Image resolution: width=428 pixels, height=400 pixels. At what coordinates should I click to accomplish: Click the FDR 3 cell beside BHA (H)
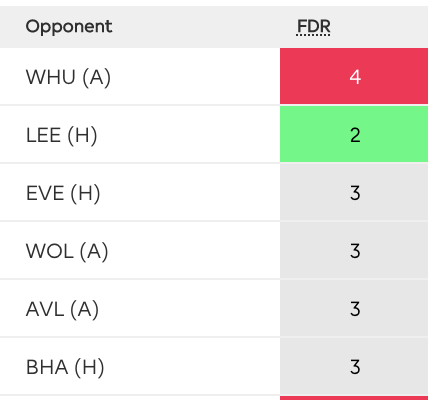(354, 366)
